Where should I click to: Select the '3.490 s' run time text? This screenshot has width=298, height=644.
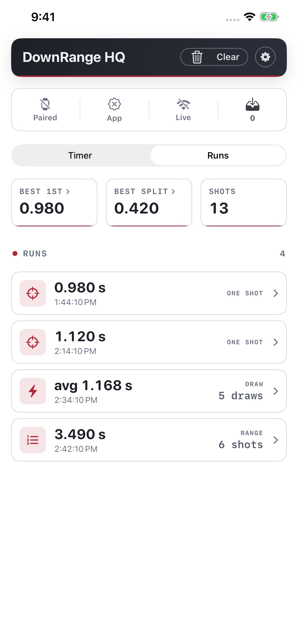point(80,434)
